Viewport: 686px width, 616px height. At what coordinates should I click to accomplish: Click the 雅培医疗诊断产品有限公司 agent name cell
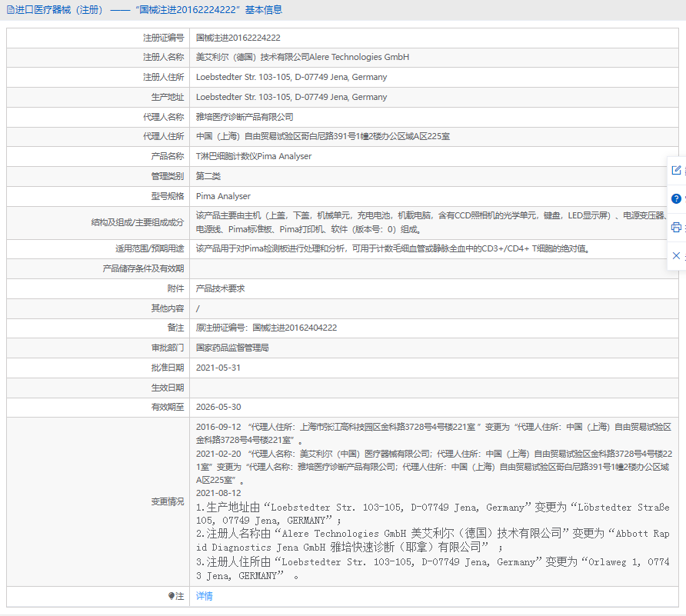[245, 117]
